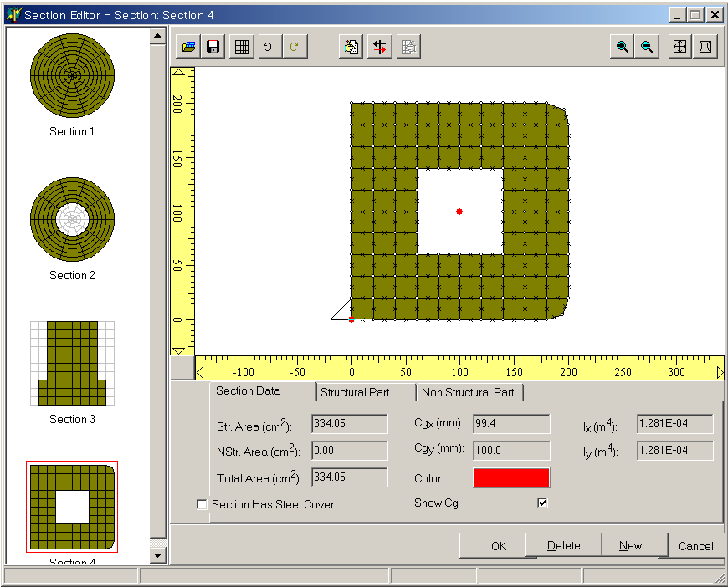Click the Delete button

563,546
